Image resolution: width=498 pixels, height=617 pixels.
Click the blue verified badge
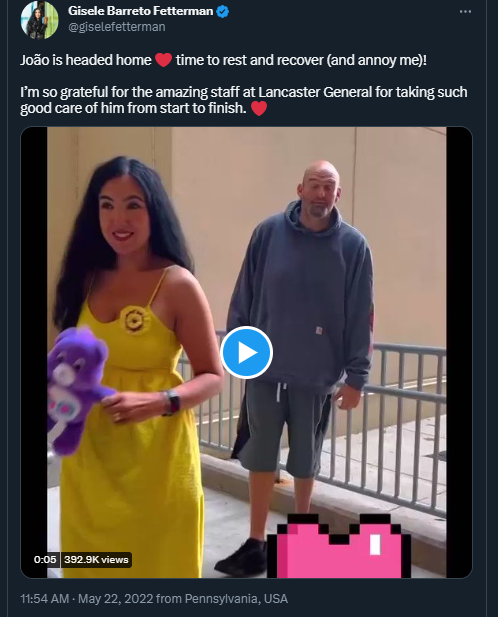coord(223,12)
